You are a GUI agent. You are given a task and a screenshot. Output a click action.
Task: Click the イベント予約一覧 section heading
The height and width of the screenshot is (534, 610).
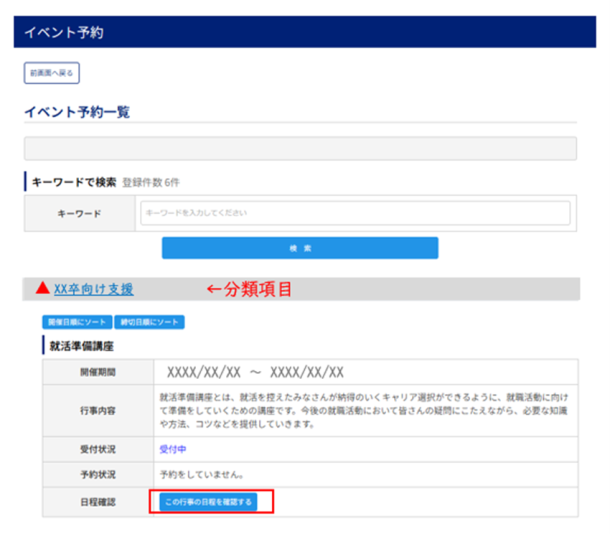pyautogui.click(x=77, y=112)
